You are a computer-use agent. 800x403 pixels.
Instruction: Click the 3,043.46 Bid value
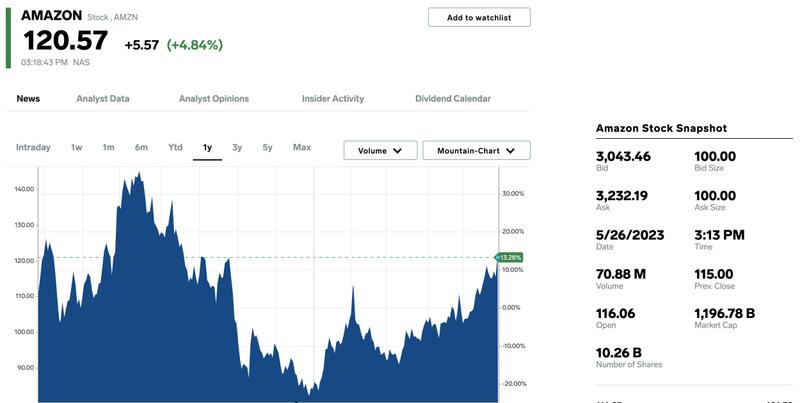(x=623, y=157)
